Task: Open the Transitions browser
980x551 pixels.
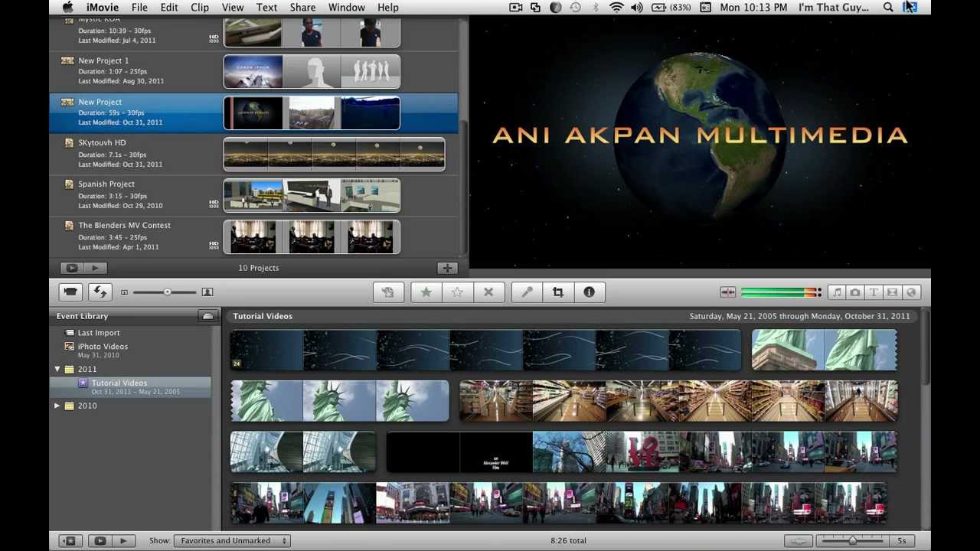Action: click(x=893, y=292)
